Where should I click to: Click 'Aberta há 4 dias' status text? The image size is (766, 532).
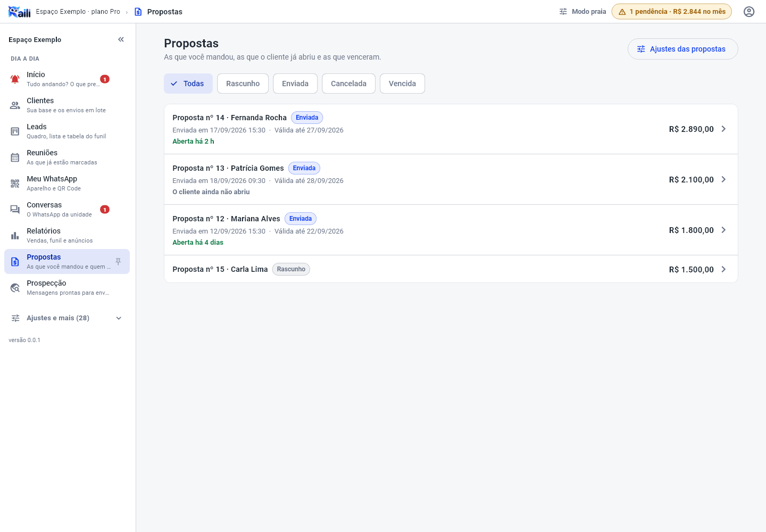(198, 243)
